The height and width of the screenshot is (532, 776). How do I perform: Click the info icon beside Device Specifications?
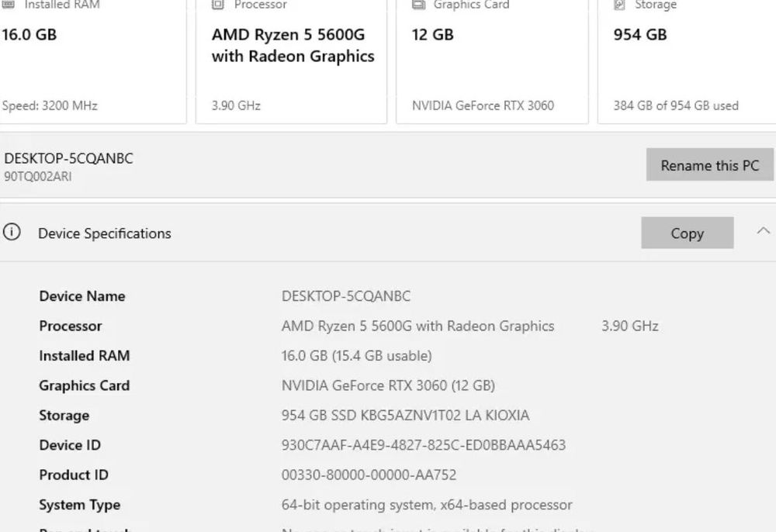pyautogui.click(x=12, y=233)
